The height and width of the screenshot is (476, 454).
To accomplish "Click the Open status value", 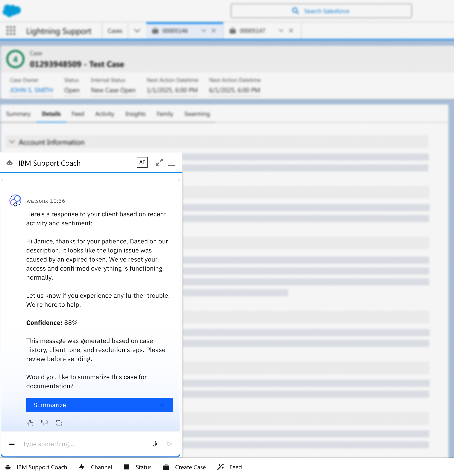I will [72, 90].
